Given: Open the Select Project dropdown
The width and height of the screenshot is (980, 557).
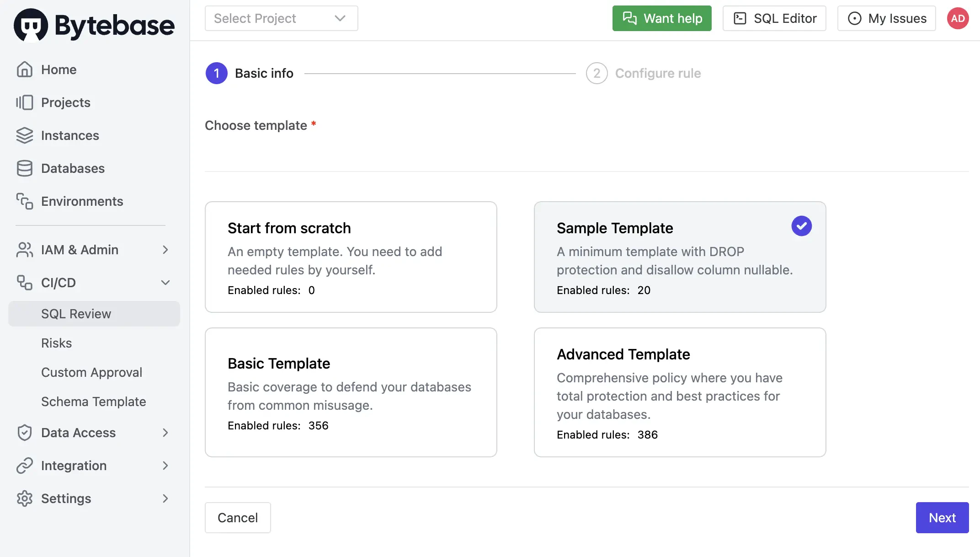Looking at the screenshot, I should (281, 19).
